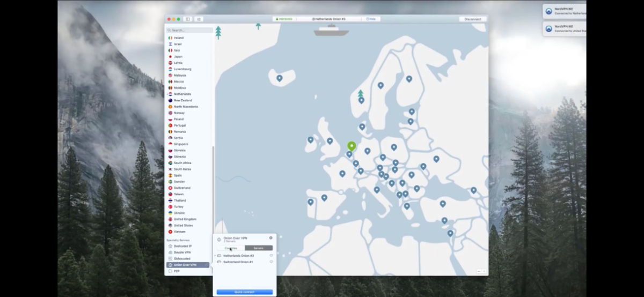Click the Iceland map pin
The width and height of the screenshot is (644, 297).
pos(280,78)
